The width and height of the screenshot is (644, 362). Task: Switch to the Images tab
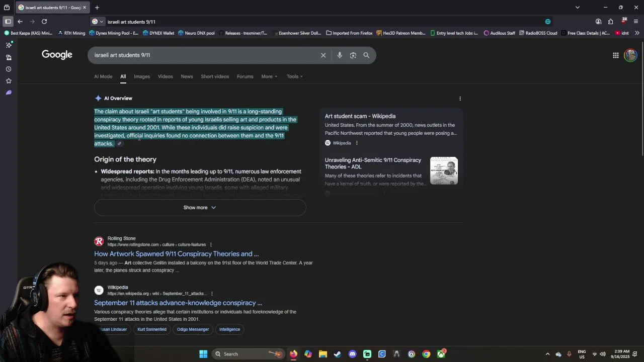pos(142,76)
